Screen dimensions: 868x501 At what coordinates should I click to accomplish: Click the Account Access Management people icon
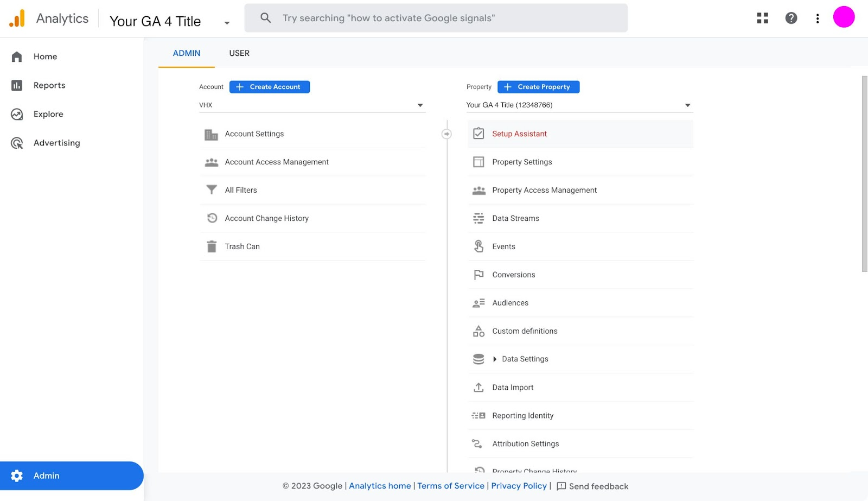tap(211, 162)
